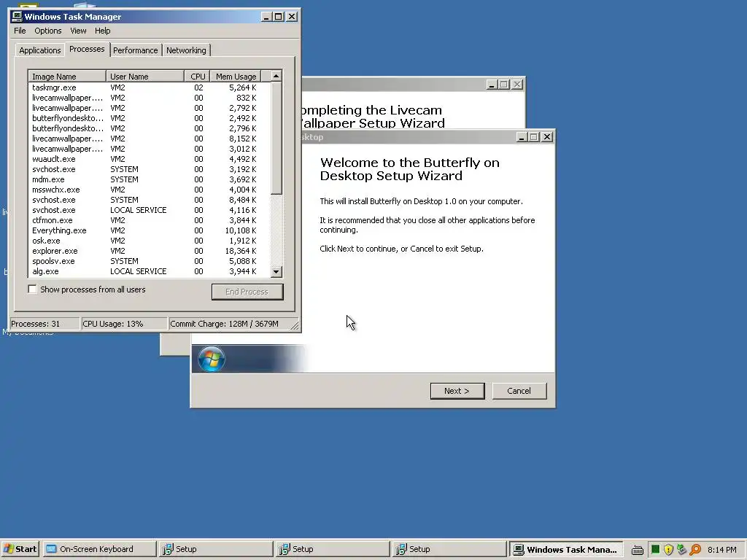Click the process list scroll up arrow
Screen dimensions: 747x560
(x=276, y=76)
